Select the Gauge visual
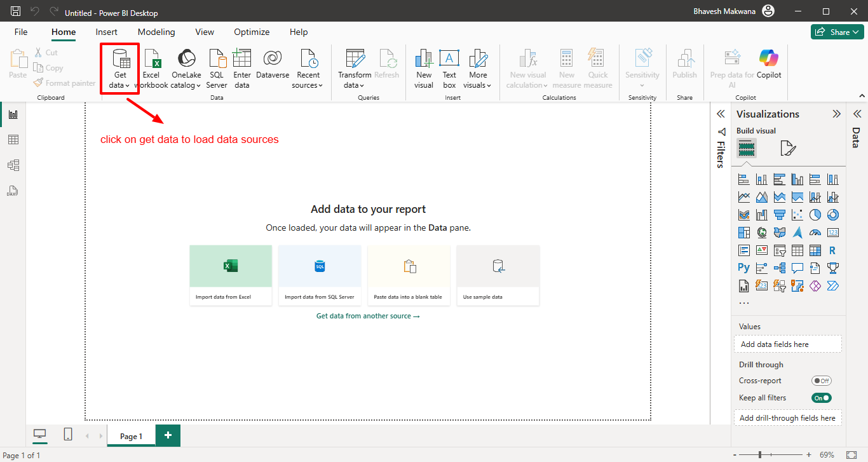The width and height of the screenshot is (868, 462). tap(815, 233)
